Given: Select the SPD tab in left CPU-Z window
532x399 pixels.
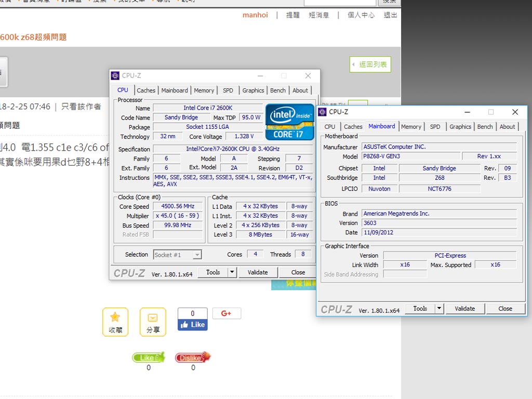Looking at the screenshot, I should pyautogui.click(x=228, y=90).
